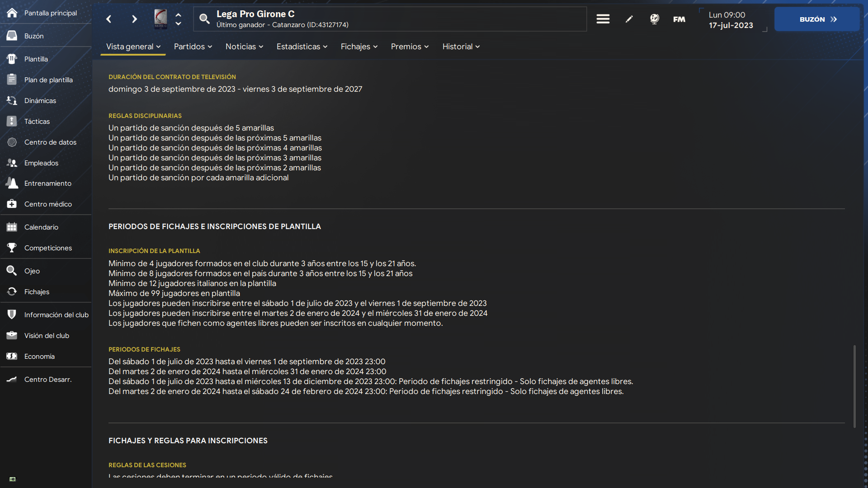This screenshot has height=488, width=868.
Task: Open Pantalla principal home icon
Action: tap(12, 13)
